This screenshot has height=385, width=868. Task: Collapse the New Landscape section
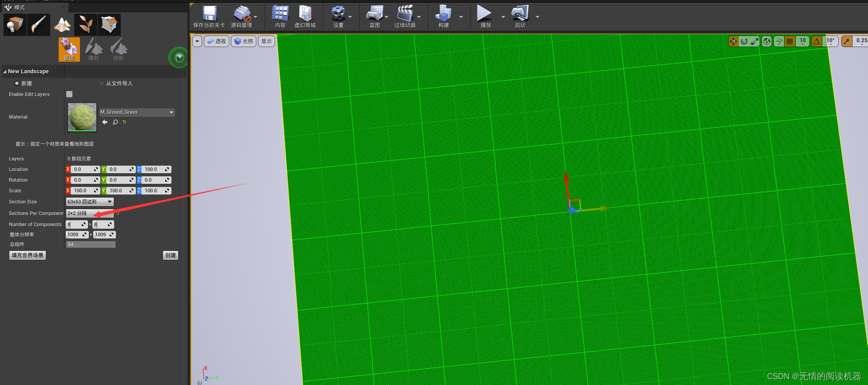coord(5,71)
